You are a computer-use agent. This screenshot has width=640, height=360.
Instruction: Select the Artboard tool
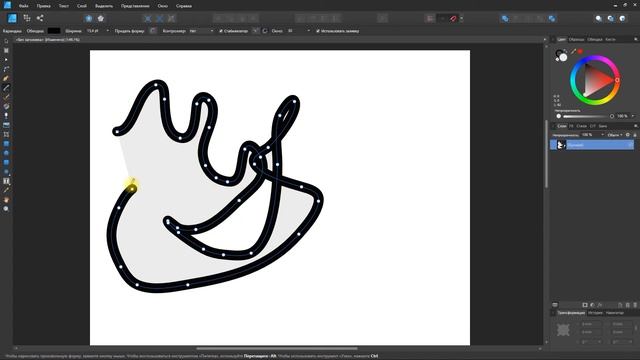click(6, 51)
